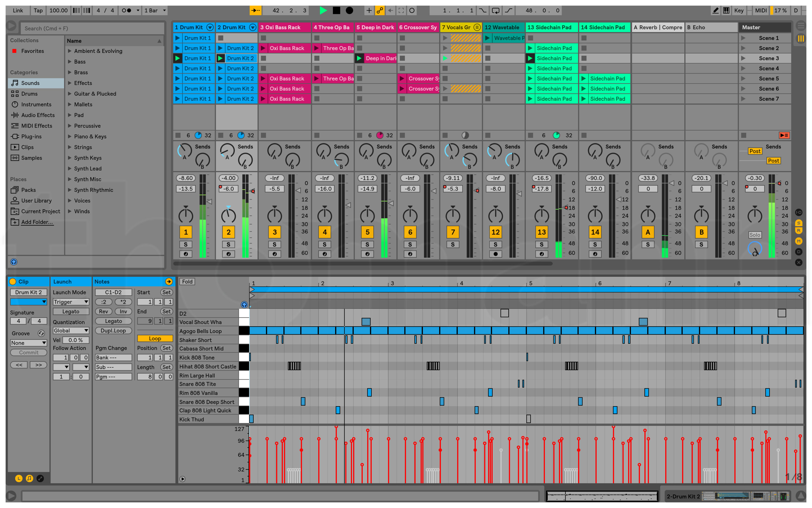Solo return track A
This screenshot has width=812, height=508.
(648, 244)
